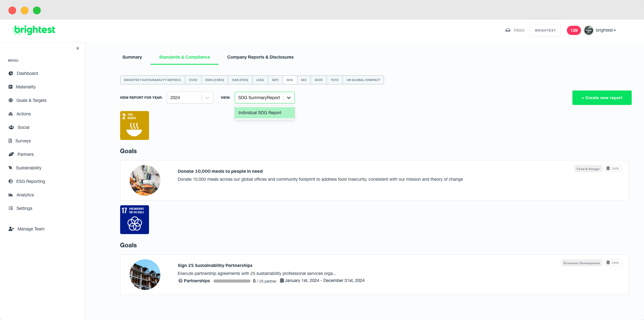Select the SDG standard

tap(290, 80)
